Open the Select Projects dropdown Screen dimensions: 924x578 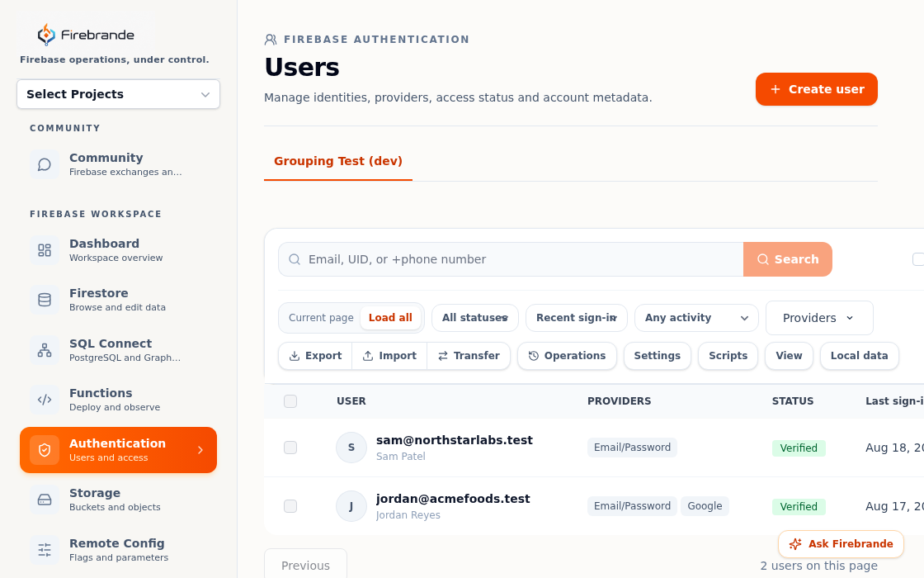(119, 94)
